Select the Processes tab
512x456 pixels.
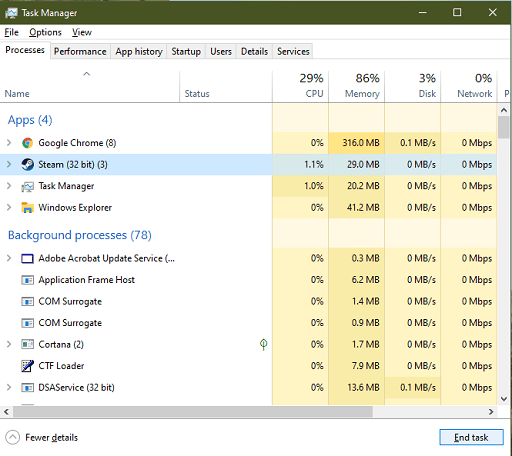(x=25, y=50)
